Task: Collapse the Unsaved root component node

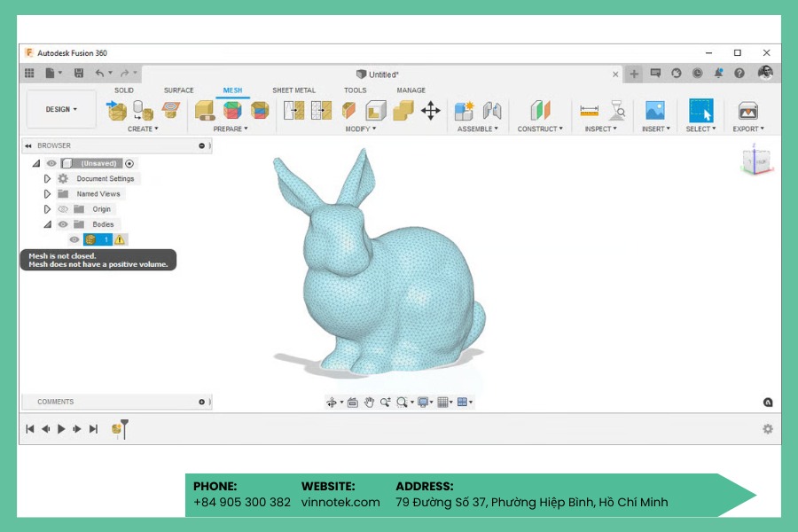Action: pyautogui.click(x=36, y=163)
